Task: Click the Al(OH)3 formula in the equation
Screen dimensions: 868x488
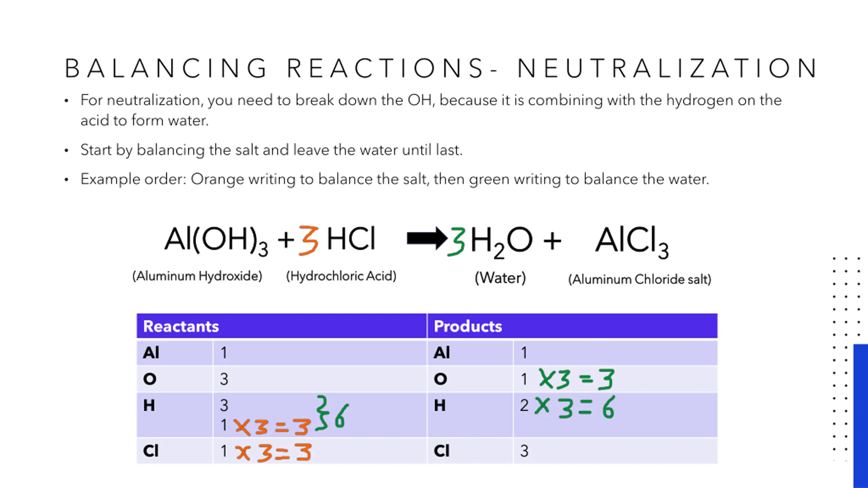Action: 216,240
